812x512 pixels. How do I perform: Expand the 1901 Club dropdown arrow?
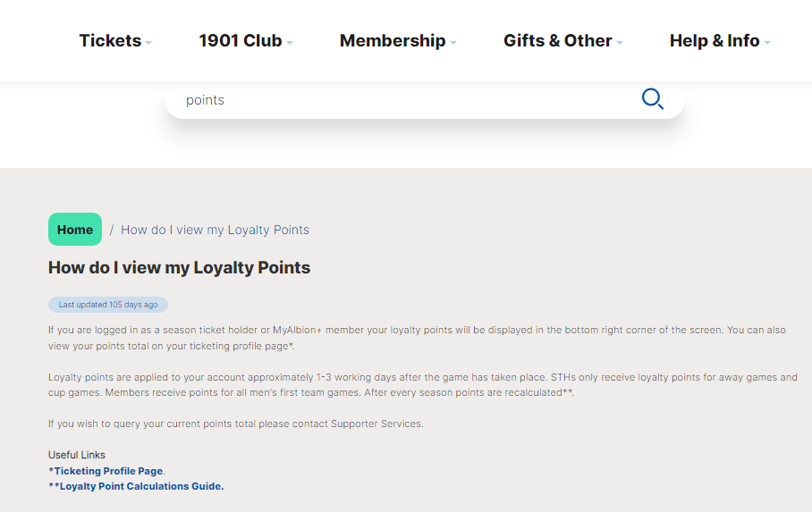[290, 43]
